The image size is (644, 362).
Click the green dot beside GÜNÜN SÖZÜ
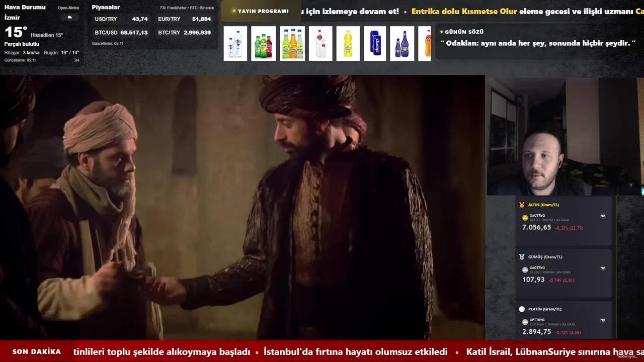click(x=442, y=32)
